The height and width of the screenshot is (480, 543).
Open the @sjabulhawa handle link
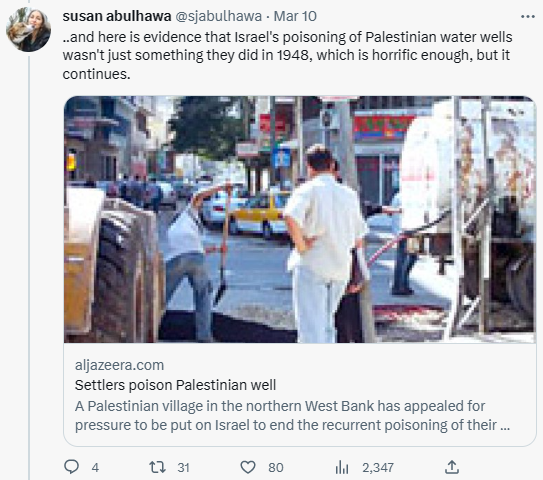(x=219, y=16)
